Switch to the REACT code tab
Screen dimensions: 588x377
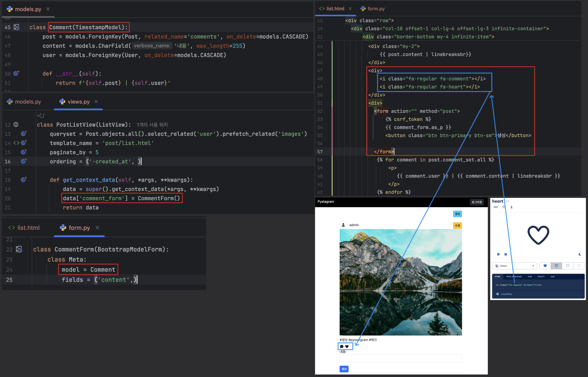[541, 277]
